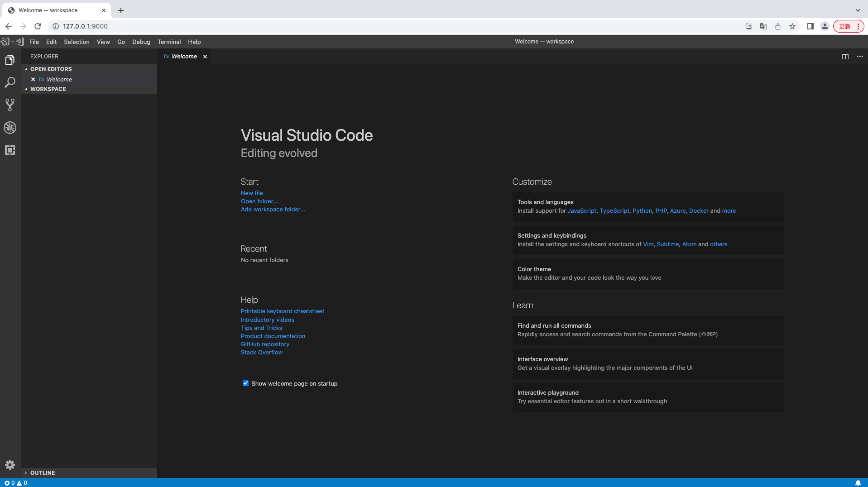Close the Welcome editor tab
The width and height of the screenshot is (868, 487).
point(205,57)
